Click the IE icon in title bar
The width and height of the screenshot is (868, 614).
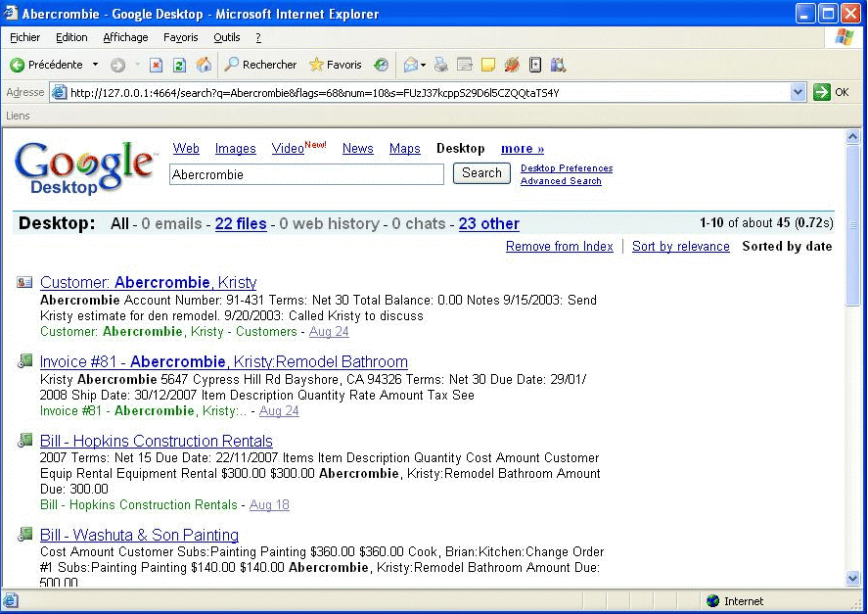tap(10, 13)
